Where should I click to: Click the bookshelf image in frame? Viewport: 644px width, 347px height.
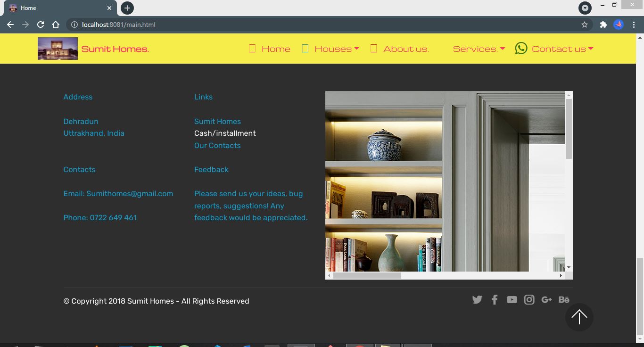445,181
